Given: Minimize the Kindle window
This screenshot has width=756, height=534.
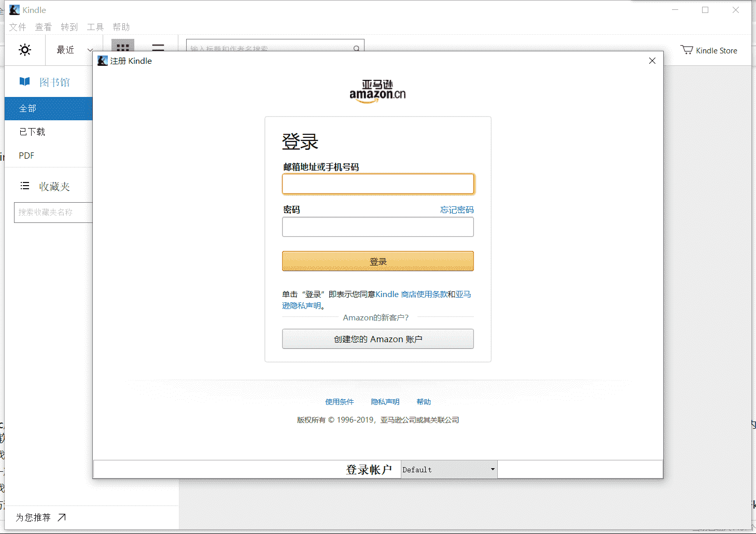Looking at the screenshot, I should 675,10.
